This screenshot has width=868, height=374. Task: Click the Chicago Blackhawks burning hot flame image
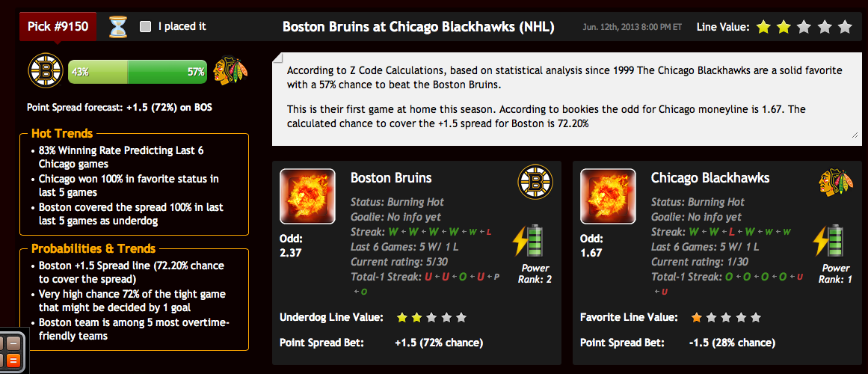point(608,196)
